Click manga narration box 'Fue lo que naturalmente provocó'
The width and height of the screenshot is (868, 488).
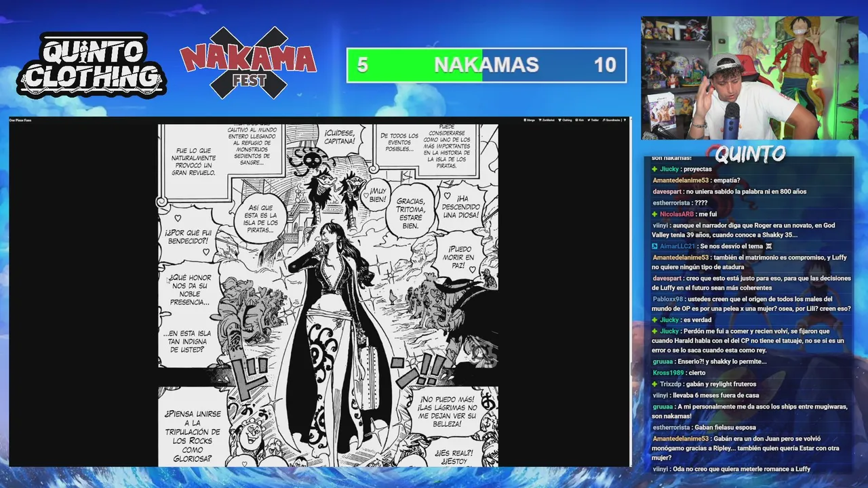[x=193, y=161]
